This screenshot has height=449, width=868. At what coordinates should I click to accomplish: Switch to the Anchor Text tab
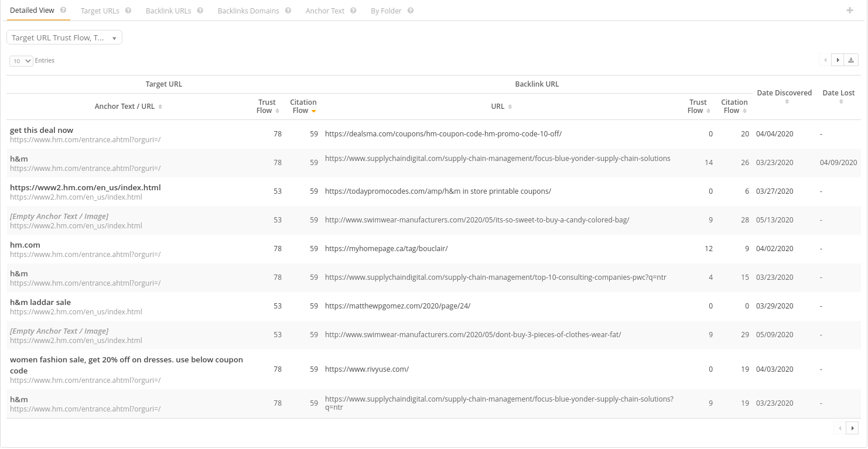pos(325,11)
